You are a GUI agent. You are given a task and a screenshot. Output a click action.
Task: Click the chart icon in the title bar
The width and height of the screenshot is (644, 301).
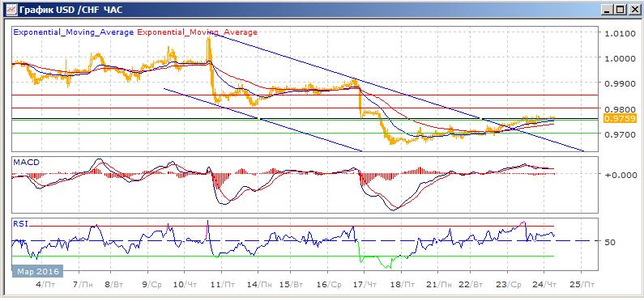click(x=12, y=9)
